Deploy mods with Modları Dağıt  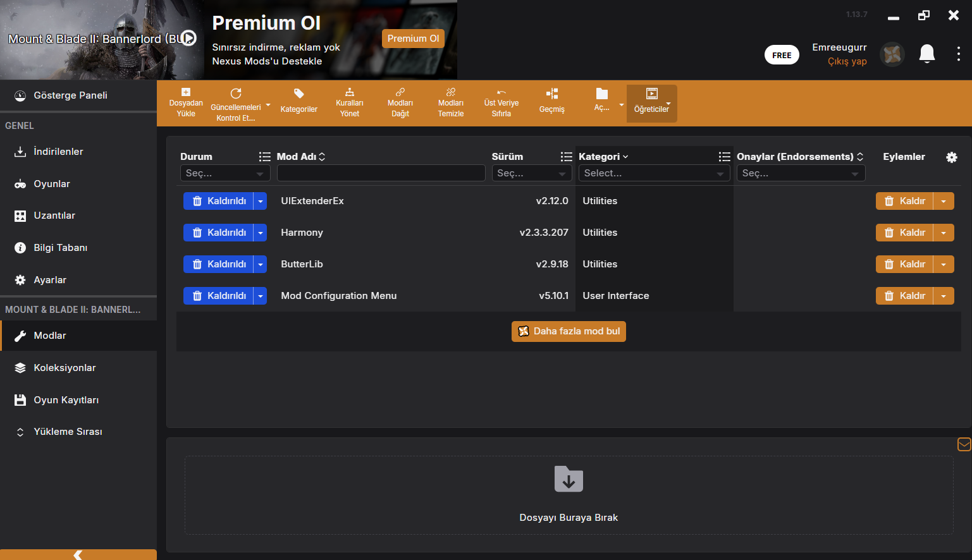400,92
